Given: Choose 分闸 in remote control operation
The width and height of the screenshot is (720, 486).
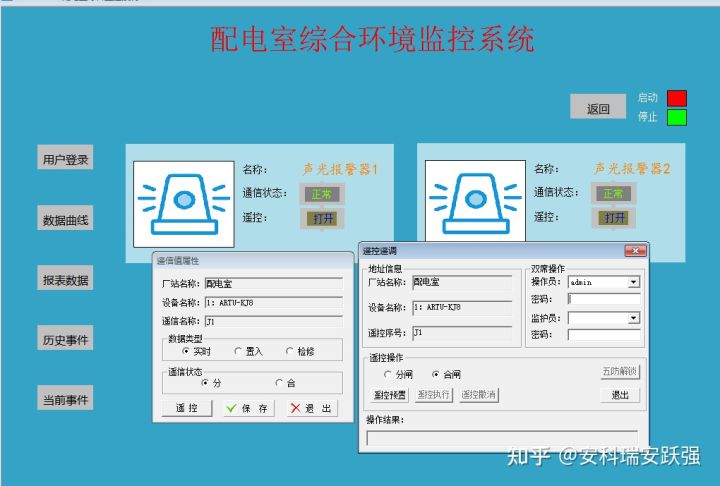Looking at the screenshot, I should pyautogui.click(x=389, y=374).
